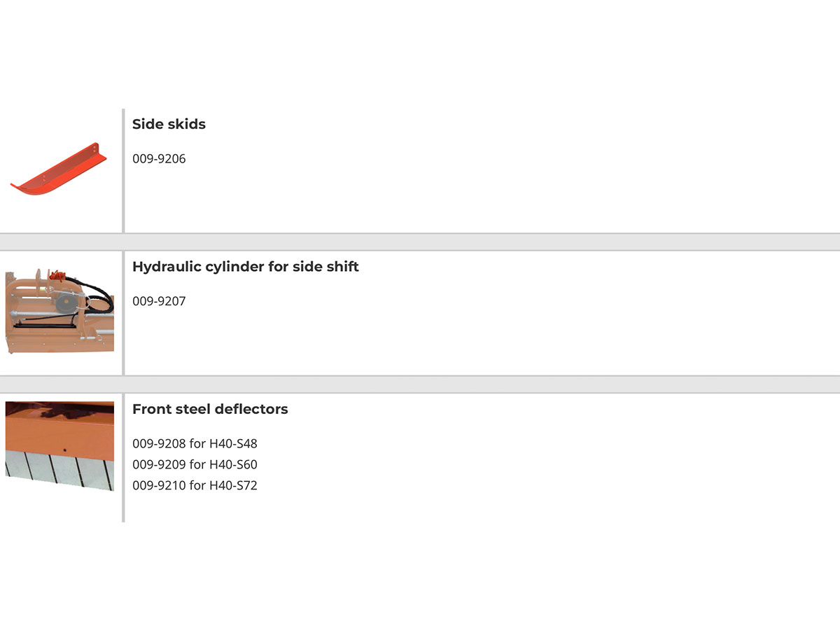Click the H40-S72 model label
The image size is (840, 631).
tap(233, 485)
